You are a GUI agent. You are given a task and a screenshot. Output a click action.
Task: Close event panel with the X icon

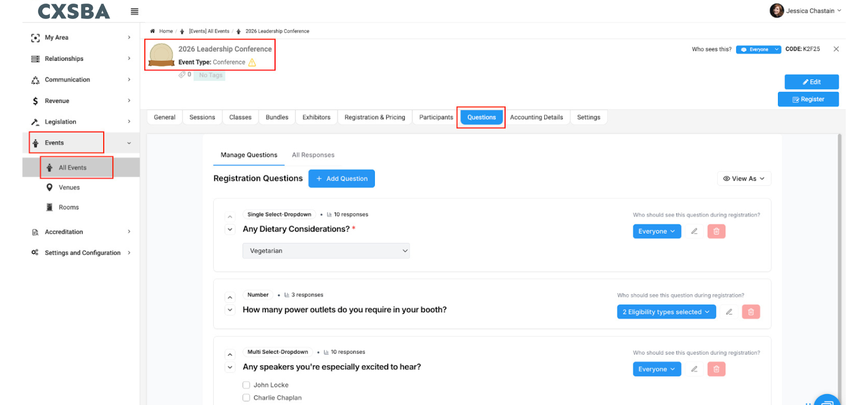tap(836, 49)
